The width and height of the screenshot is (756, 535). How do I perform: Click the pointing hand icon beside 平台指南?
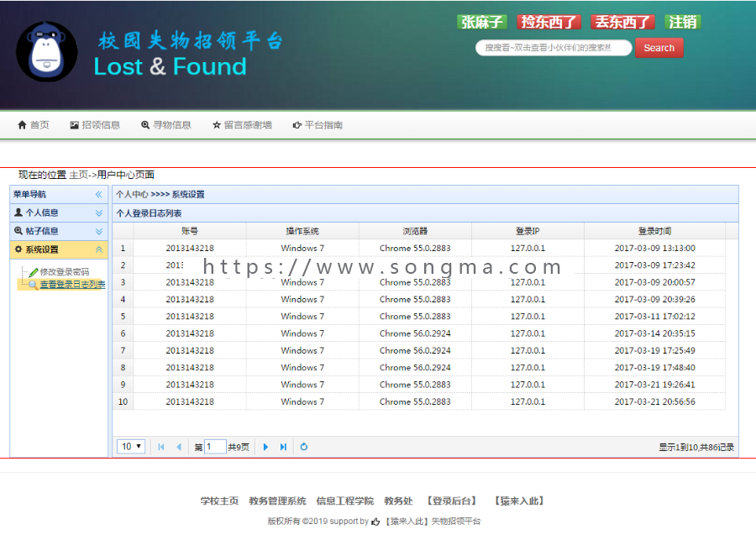[297, 125]
